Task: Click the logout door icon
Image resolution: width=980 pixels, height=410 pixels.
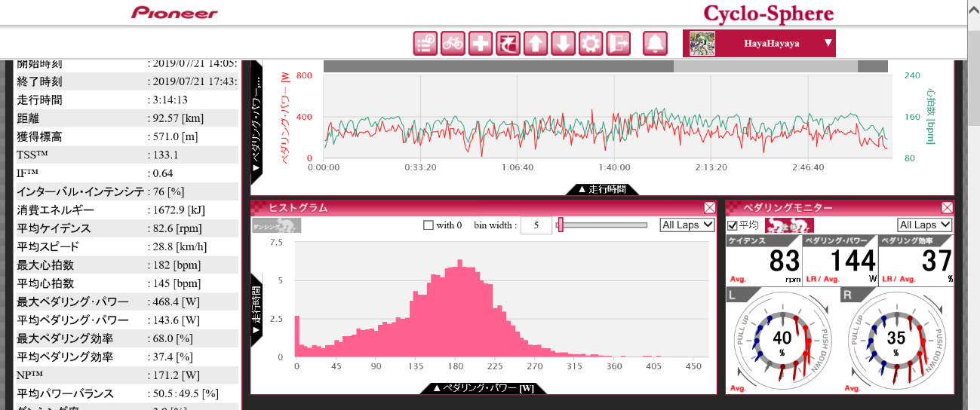Action: (x=618, y=44)
